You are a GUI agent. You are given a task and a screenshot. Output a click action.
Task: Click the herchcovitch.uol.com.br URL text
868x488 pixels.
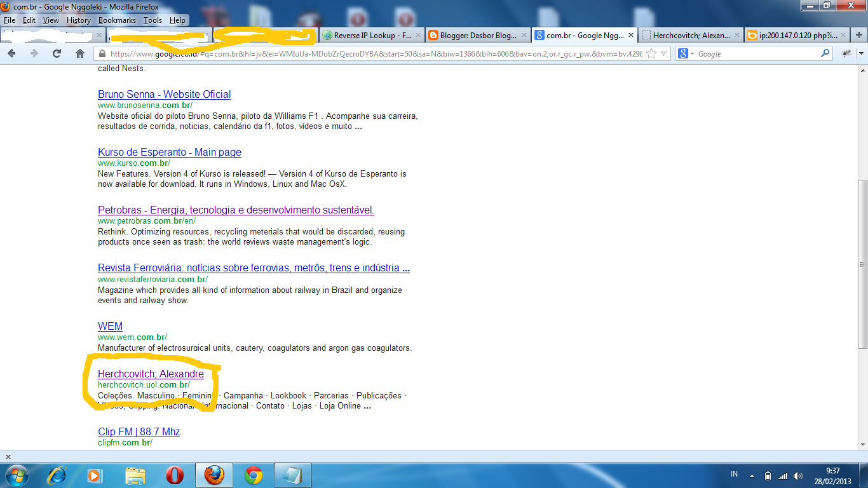click(x=144, y=385)
